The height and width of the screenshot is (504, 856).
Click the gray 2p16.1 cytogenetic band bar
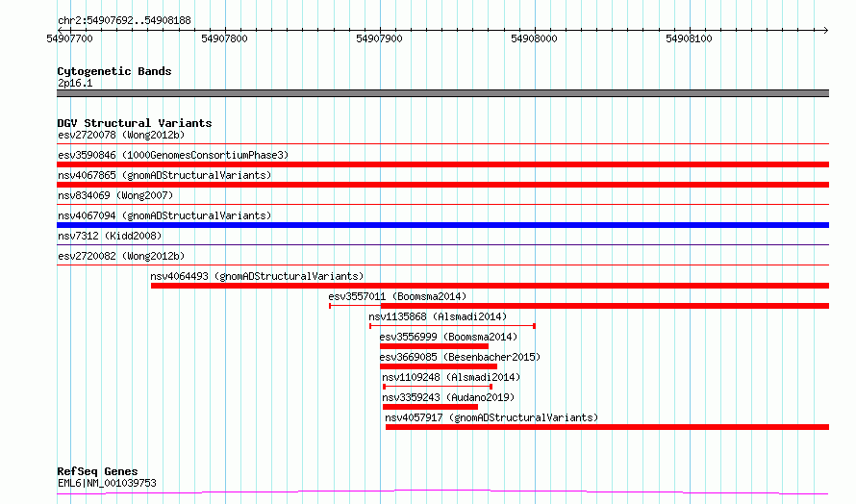[x=442, y=93]
